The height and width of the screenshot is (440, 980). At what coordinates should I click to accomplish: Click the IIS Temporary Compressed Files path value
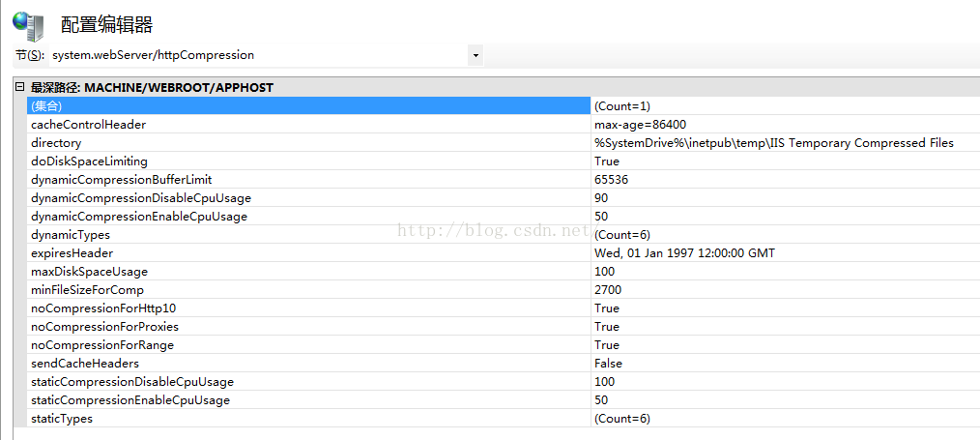click(x=774, y=143)
